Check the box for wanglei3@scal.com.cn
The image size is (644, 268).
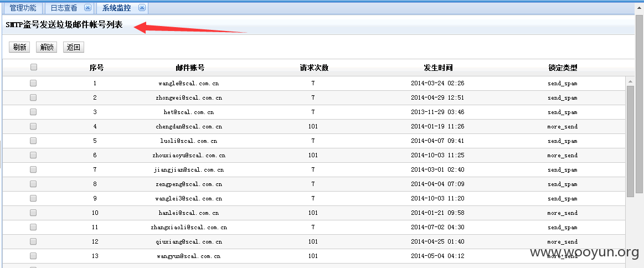click(x=33, y=198)
